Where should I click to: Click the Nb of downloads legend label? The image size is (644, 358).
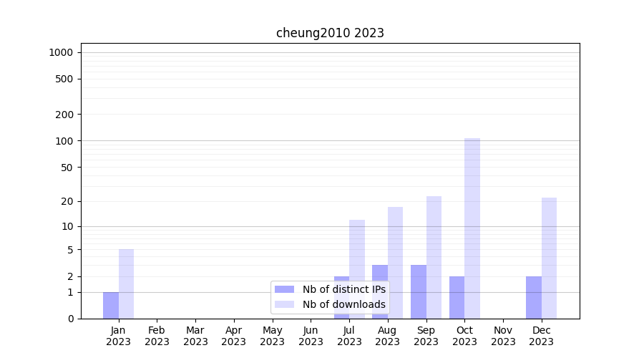click(343, 304)
